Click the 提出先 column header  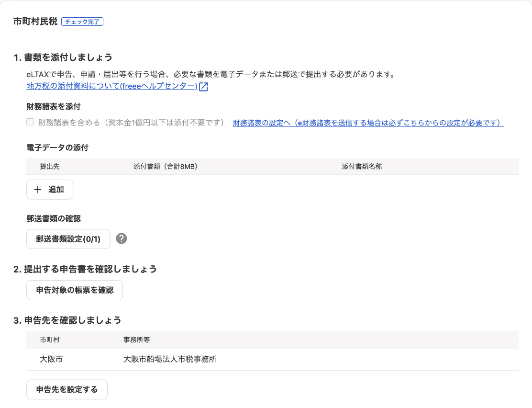tap(50, 167)
